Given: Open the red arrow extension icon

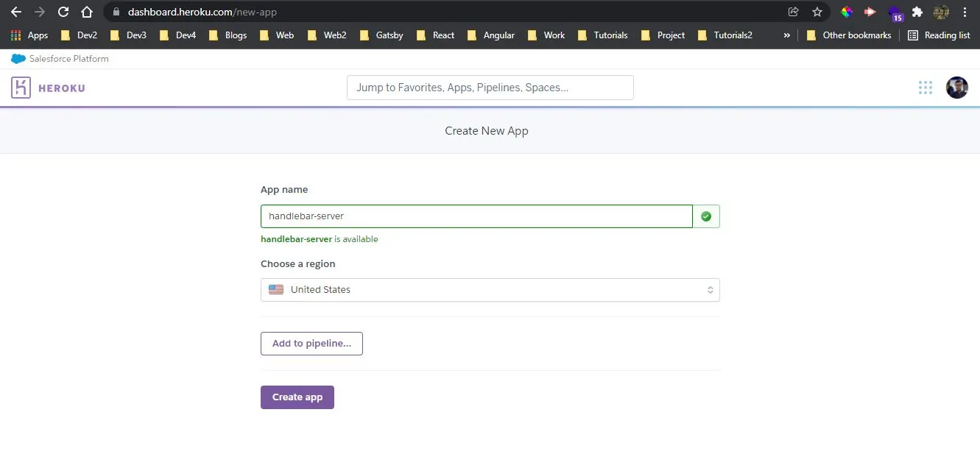Looking at the screenshot, I should [870, 12].
